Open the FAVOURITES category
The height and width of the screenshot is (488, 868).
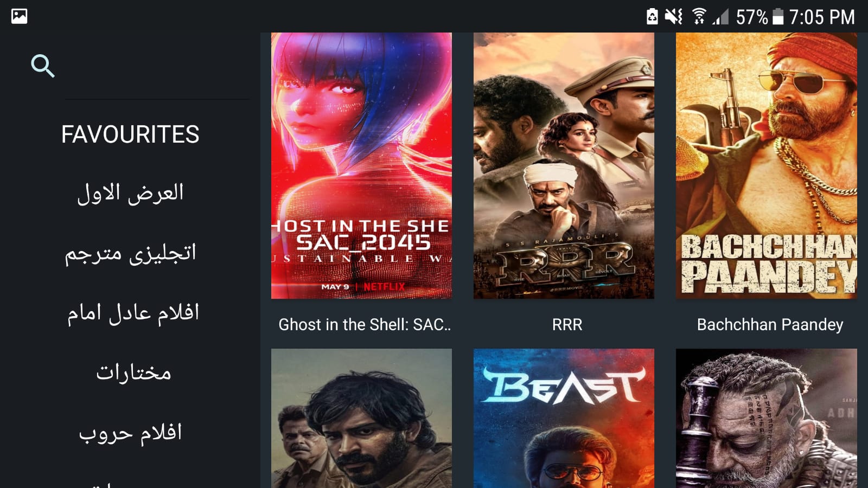click(130, 134)
